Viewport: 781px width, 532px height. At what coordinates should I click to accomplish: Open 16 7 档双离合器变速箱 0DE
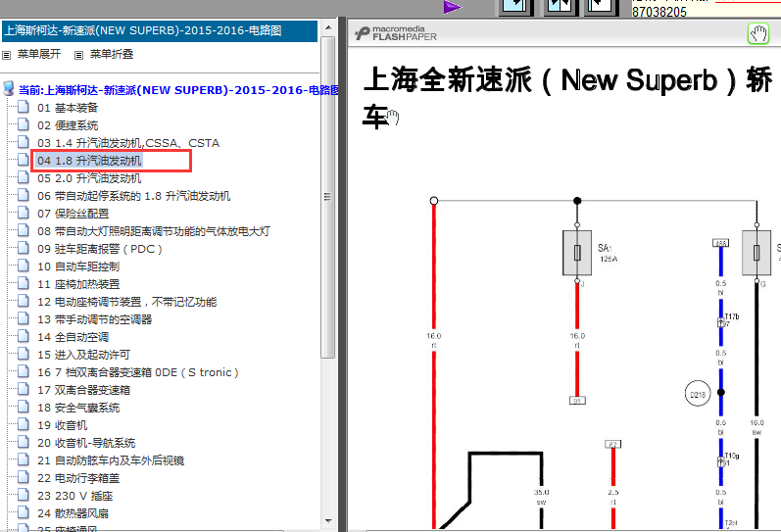[138, 372]
